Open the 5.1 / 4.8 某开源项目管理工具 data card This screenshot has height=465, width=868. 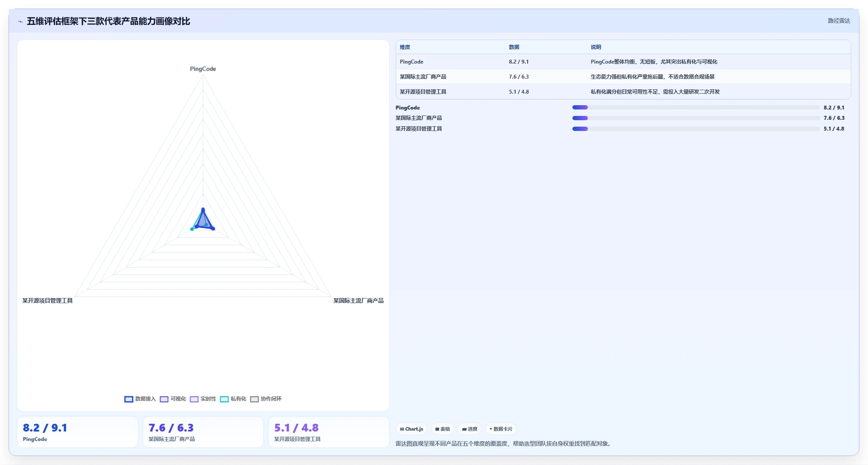[x=329, y=432]
